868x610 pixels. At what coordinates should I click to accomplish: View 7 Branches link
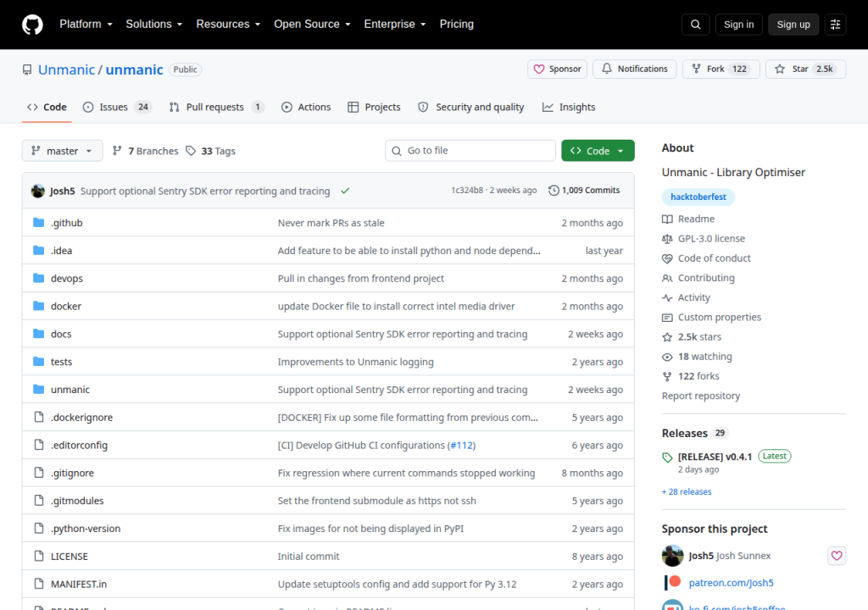[x=145, y=151]
